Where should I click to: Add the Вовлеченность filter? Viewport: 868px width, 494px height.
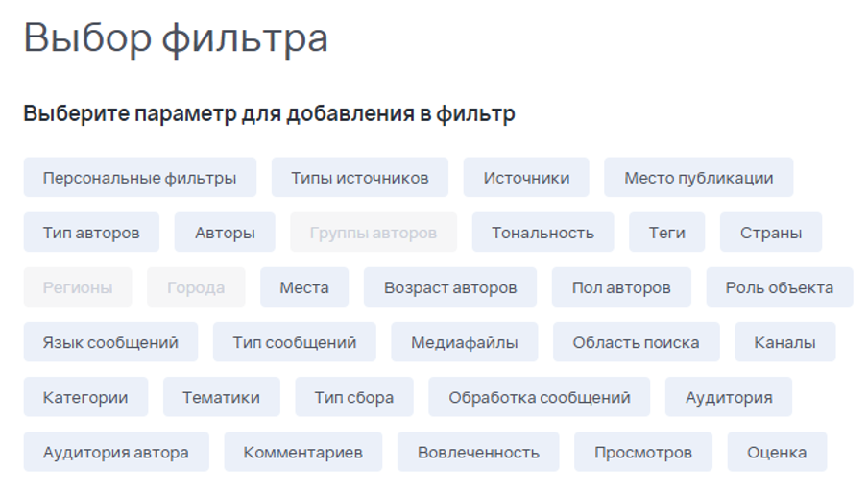point(478,452)
